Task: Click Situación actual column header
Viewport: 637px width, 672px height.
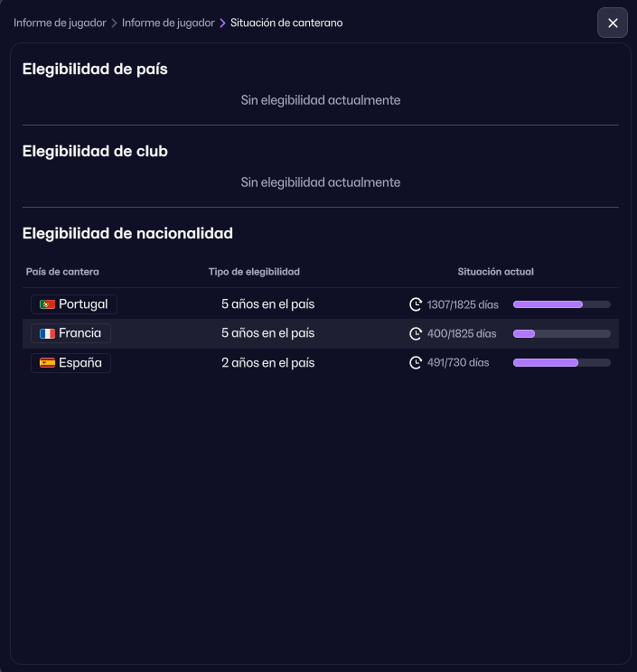Action: [x=495, y=272]
